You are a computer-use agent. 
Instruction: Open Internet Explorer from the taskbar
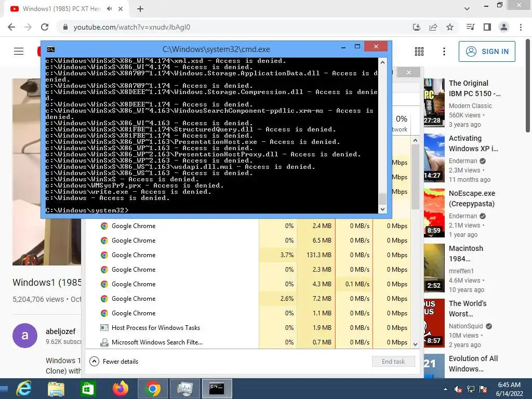[24, 389]
